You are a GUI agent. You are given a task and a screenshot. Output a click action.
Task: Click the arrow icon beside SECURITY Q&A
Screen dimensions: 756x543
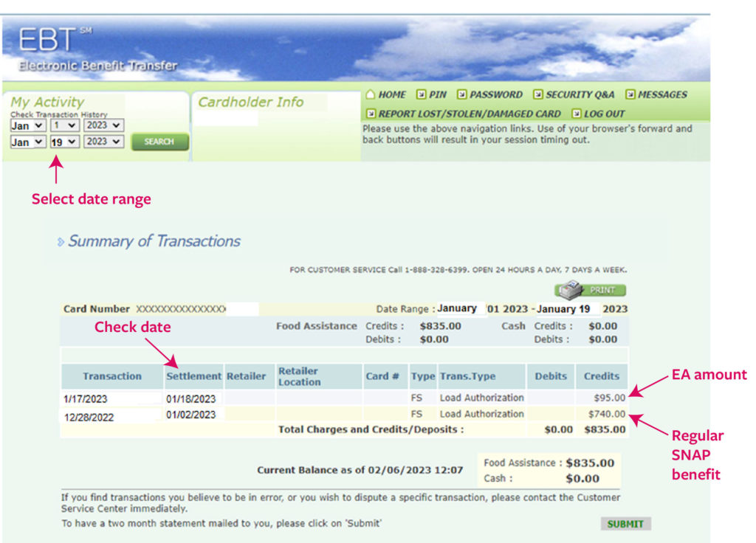pos(538,94)
